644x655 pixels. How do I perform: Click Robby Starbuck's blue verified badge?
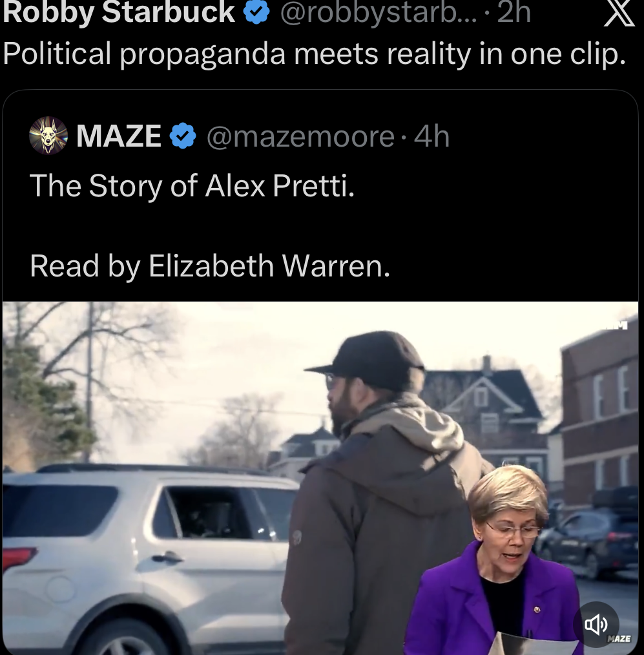(x=256, y=12)
